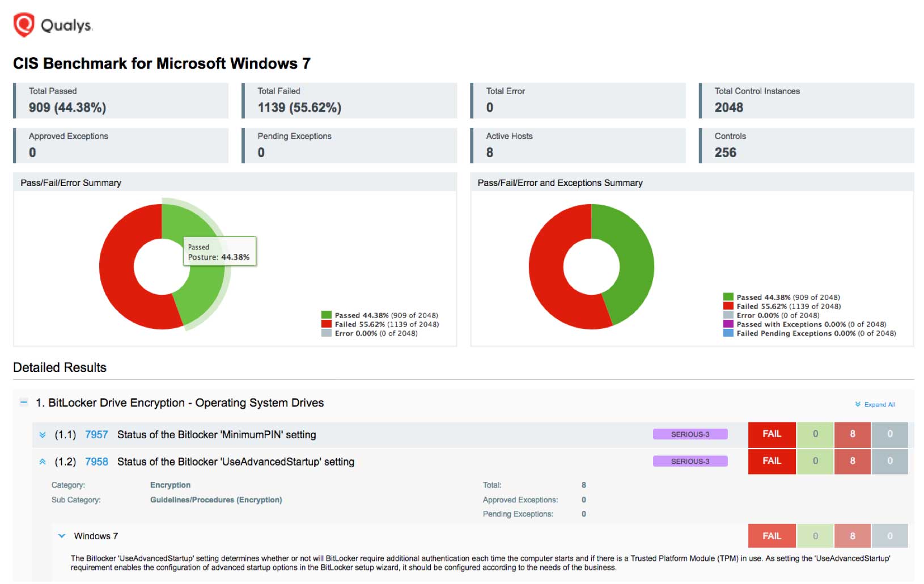Click the Total Passed summary tile

(x=121, y=100)
